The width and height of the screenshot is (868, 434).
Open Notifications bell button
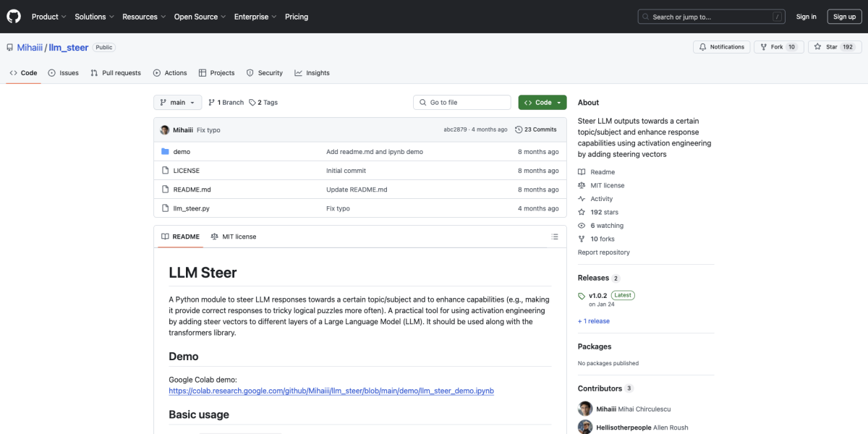[720, 47]
